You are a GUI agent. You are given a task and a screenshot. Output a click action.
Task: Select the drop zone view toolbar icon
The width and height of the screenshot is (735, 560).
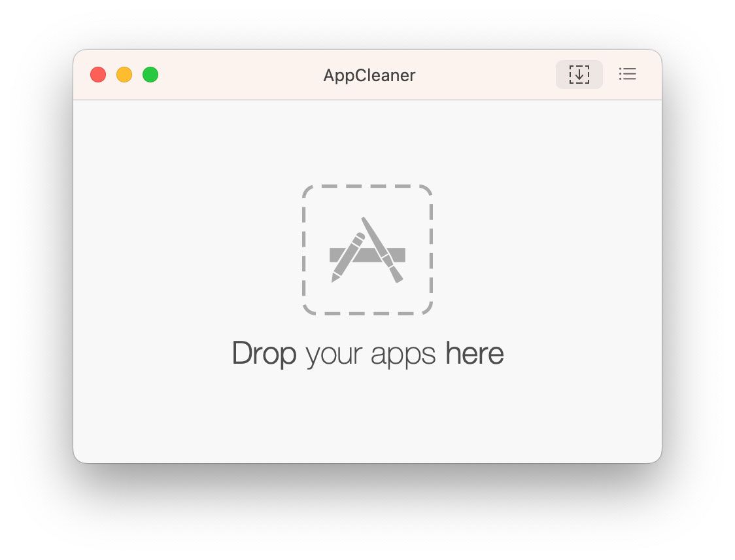point(579,75)
